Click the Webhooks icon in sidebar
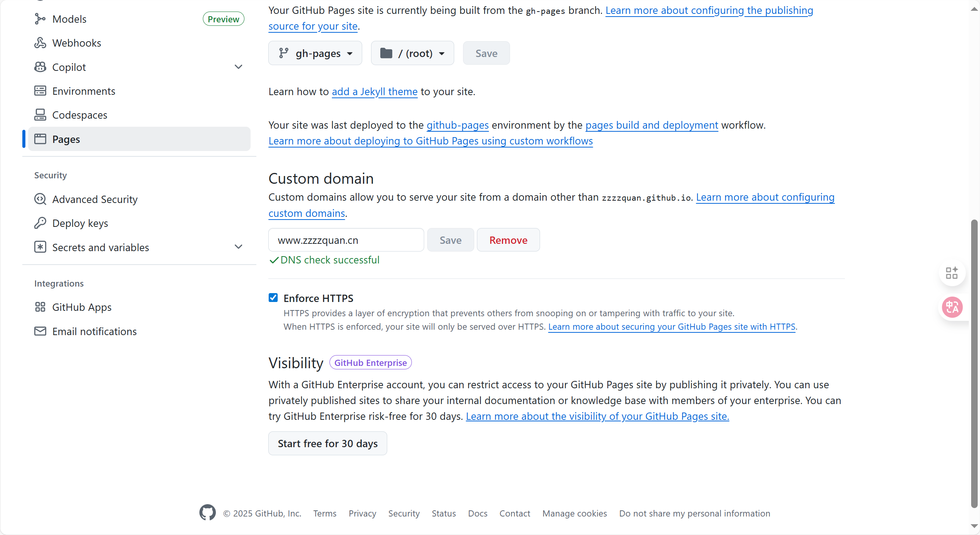 coord(40,43)
